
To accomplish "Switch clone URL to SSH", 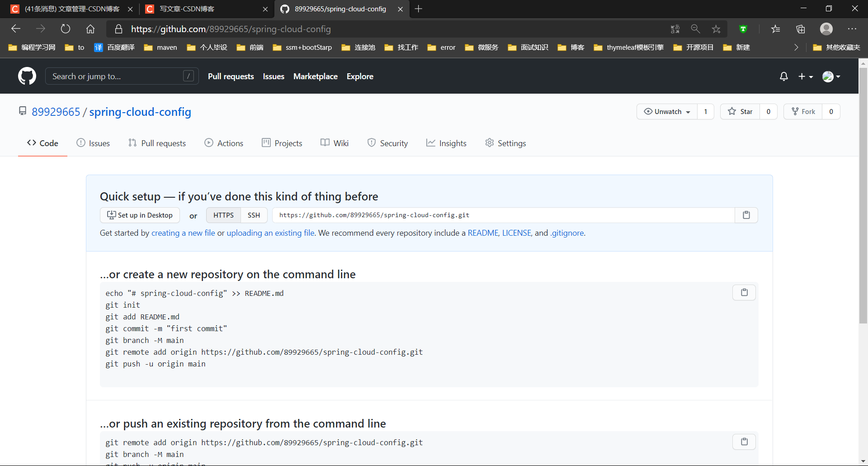I will [254, 215].
